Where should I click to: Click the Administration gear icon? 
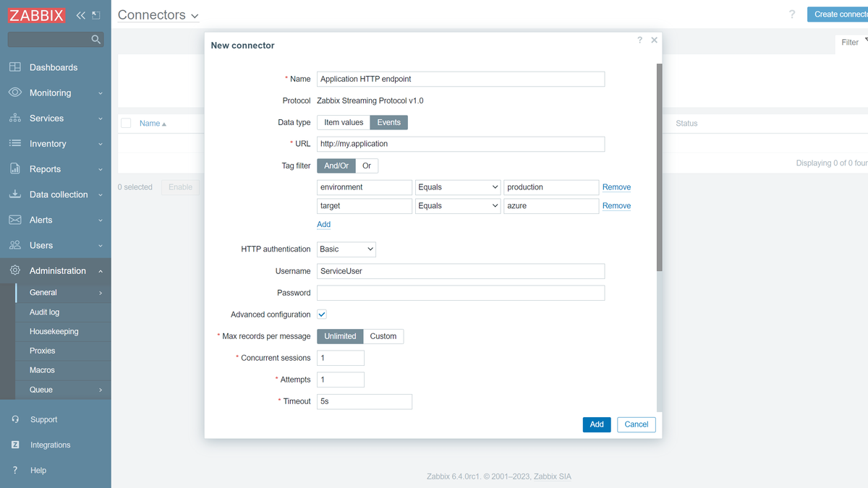tap(15, 270)
